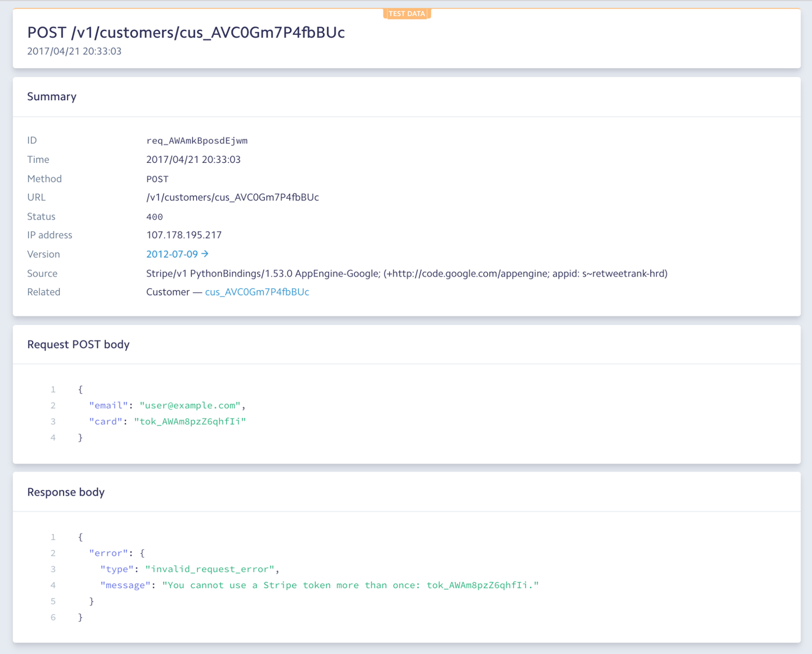Click the Summary section heading
812x654 pixels.
[52, 96]
